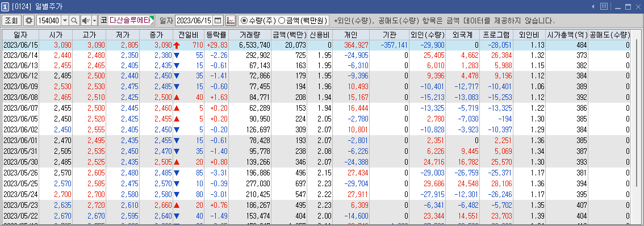Viewport: 644px width, 226px height.
Task: Click the 2023/06/15 date input field
Action: (x=194, y=20)
